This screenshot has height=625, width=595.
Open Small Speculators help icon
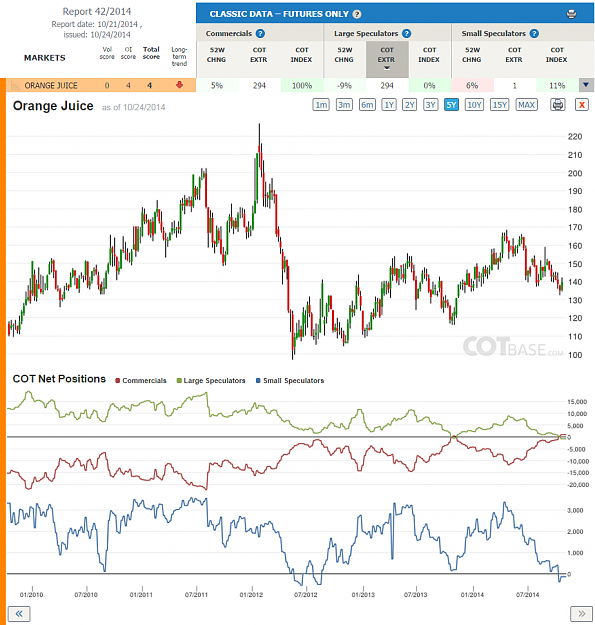(534, 33)
